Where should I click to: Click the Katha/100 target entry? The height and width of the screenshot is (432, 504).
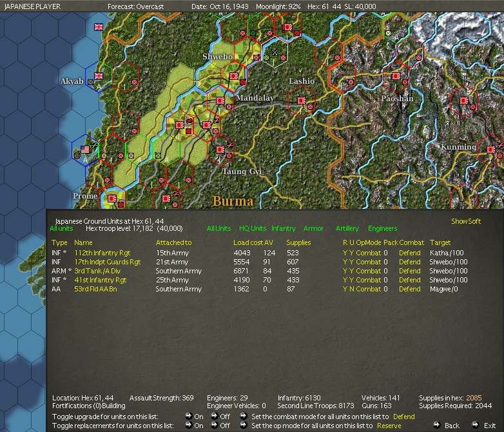(x=447, y=253)
